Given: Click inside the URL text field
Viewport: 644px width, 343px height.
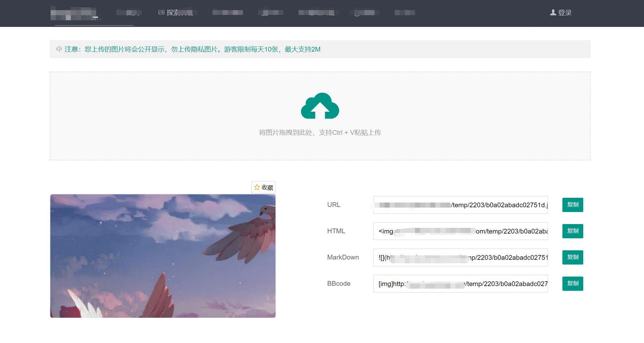Looking at the screenshot, I should point(460,205).
